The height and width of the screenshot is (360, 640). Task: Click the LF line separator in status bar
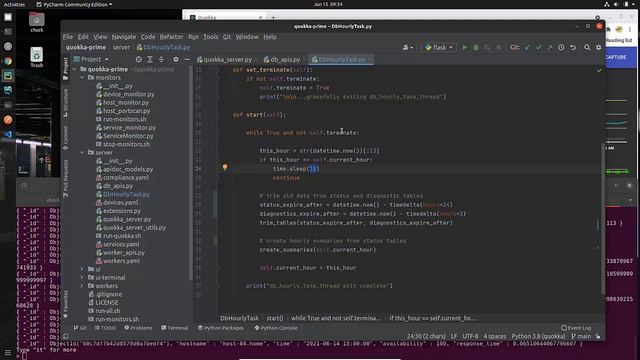click(x=453, y=336)
